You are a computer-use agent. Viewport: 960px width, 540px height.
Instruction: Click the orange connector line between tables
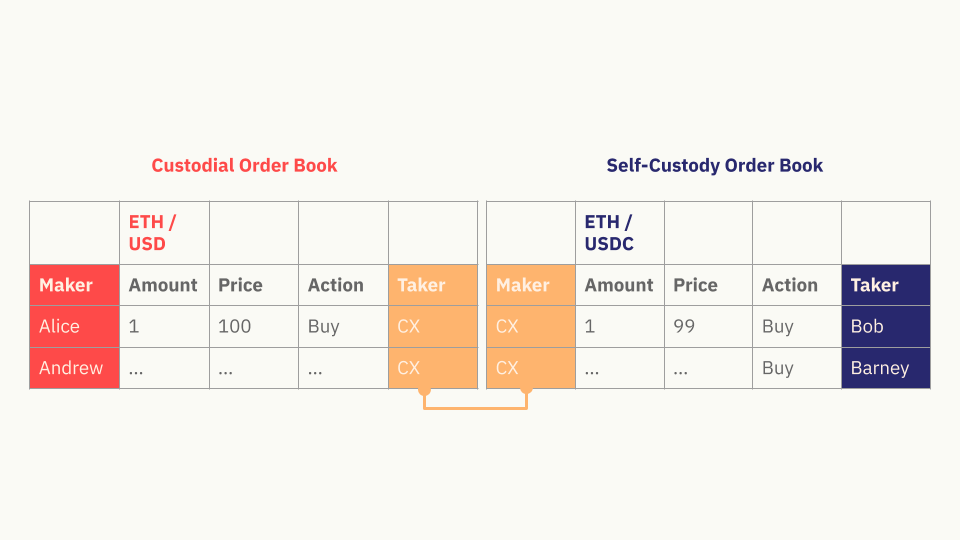pos(475,408)
